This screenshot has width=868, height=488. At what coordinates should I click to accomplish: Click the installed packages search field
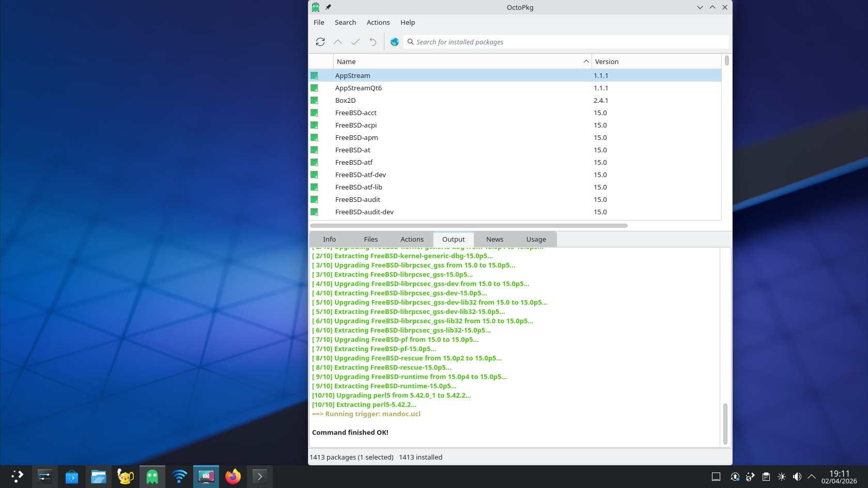tap(568, 42)
